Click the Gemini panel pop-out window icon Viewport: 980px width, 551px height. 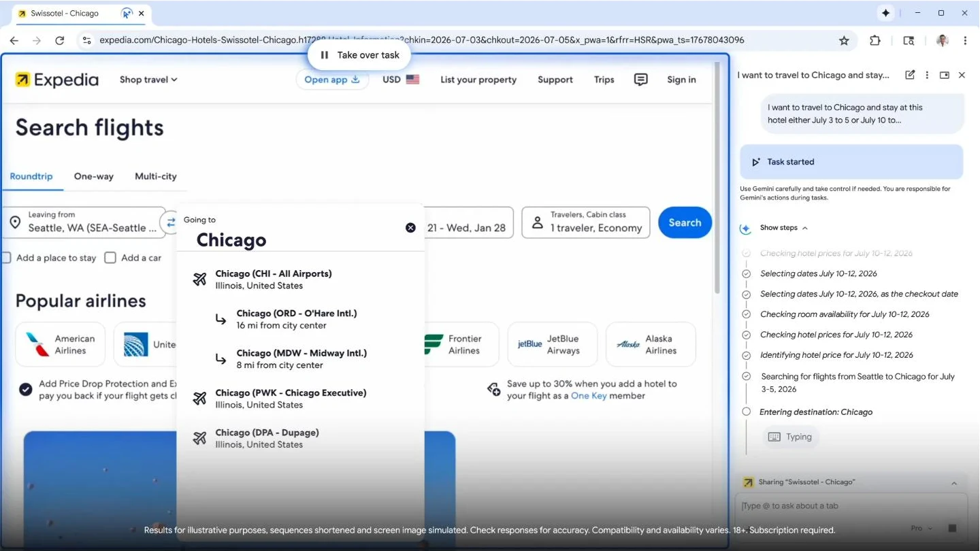coord(945,75)
